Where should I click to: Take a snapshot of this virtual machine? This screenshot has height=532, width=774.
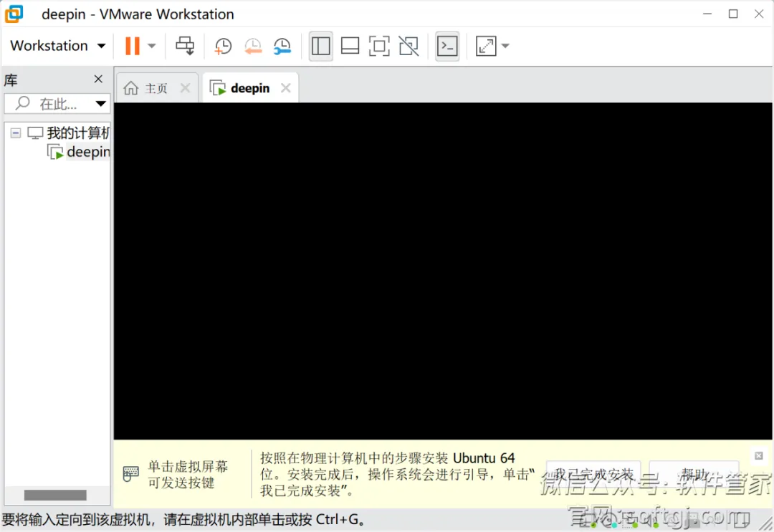click(223, 46)
